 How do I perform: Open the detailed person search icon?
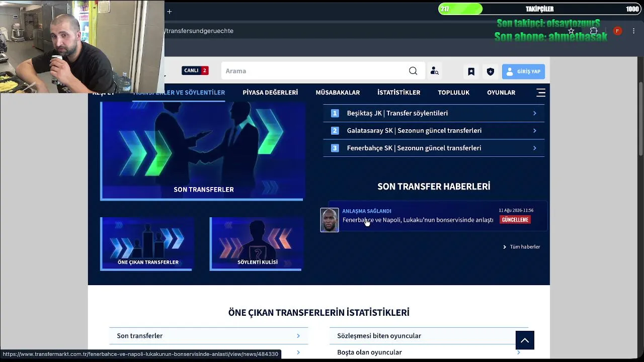click(x=435, y=71)
